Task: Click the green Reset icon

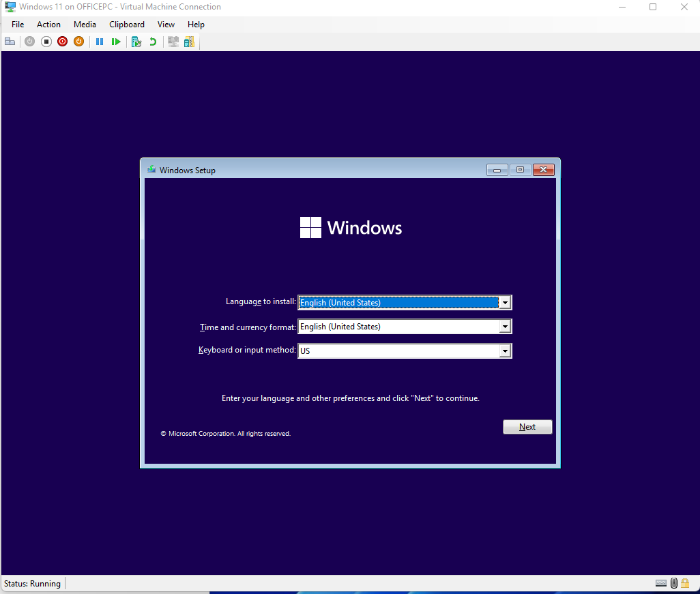Action: click(x=116, y=41)
